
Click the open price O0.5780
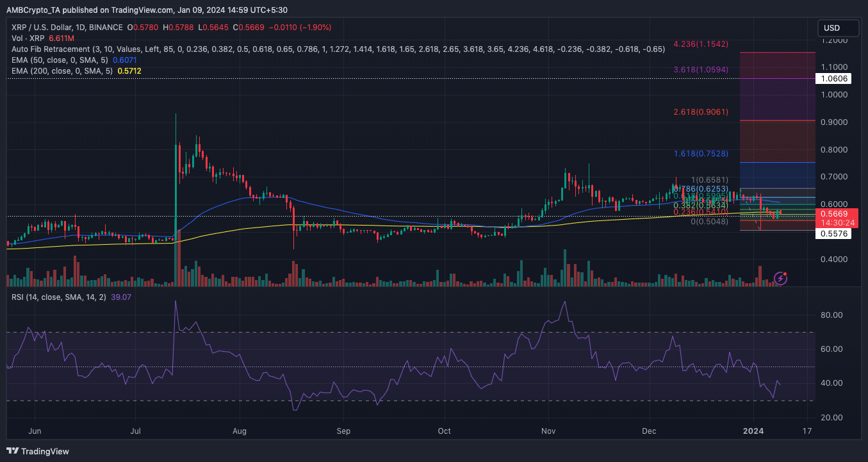143,28
